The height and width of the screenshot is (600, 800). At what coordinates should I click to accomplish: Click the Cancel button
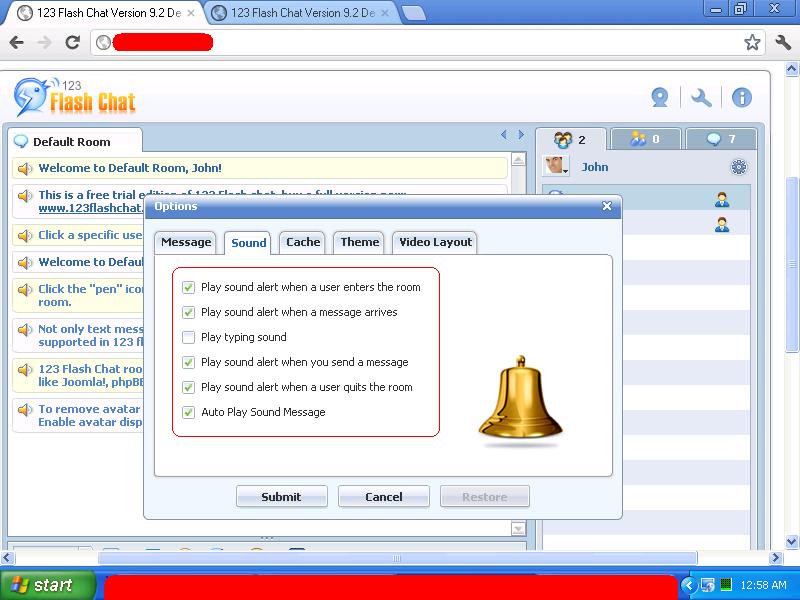point(384,496)
